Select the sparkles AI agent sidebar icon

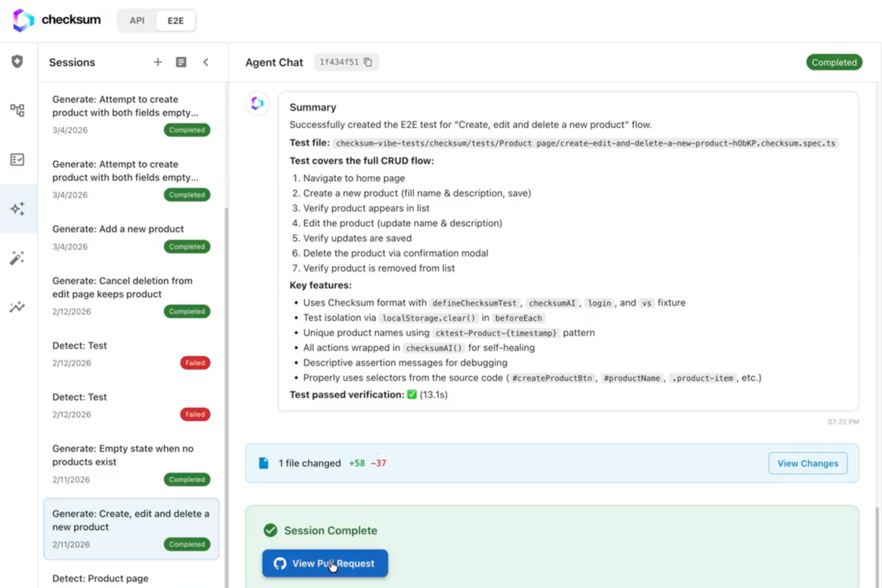(x=17, y=209)
